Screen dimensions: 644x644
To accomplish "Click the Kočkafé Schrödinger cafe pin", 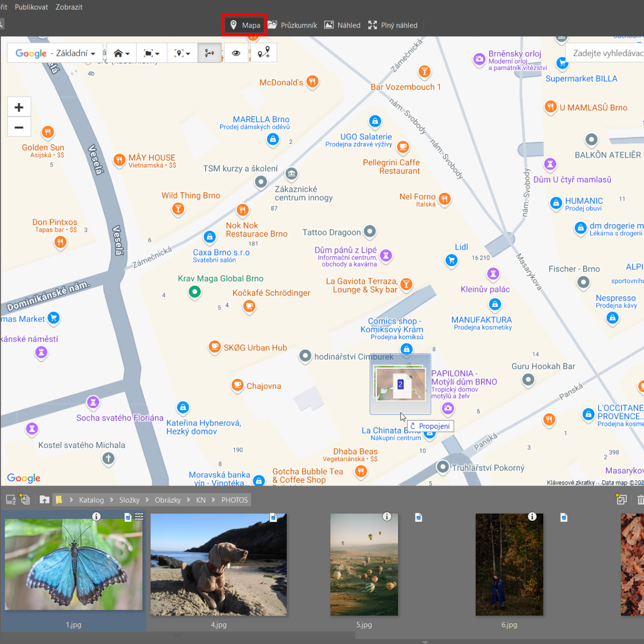I will tap(249, 306).
